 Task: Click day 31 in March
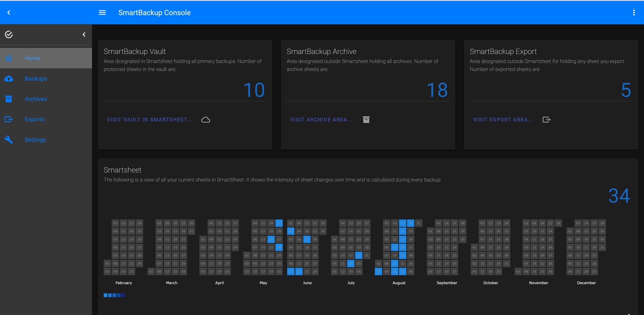tap(191, 231)
